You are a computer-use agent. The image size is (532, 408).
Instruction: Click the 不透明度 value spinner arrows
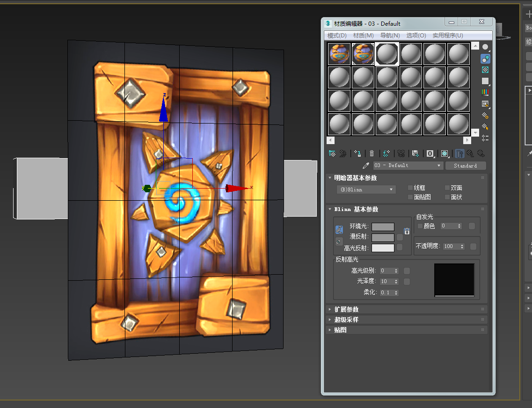click(x=462, y=247)
